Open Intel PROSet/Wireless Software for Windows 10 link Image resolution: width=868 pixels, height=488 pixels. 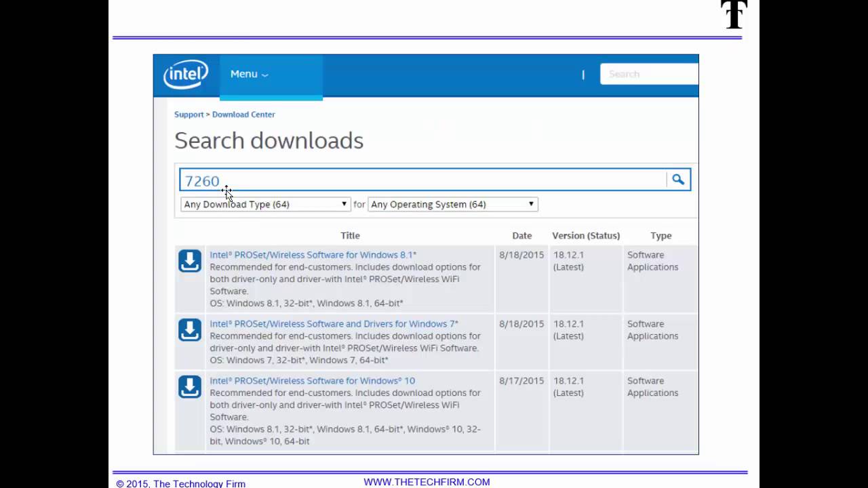(313, 381)
